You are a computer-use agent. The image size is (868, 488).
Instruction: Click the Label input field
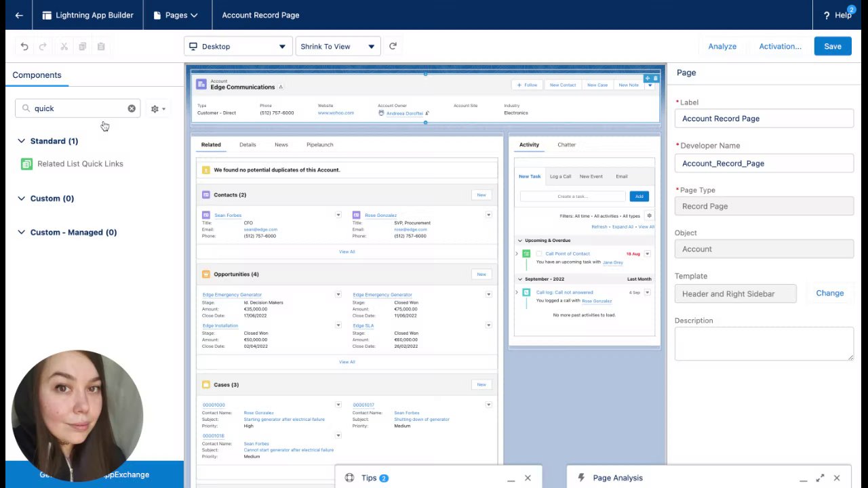click(764, 119)
